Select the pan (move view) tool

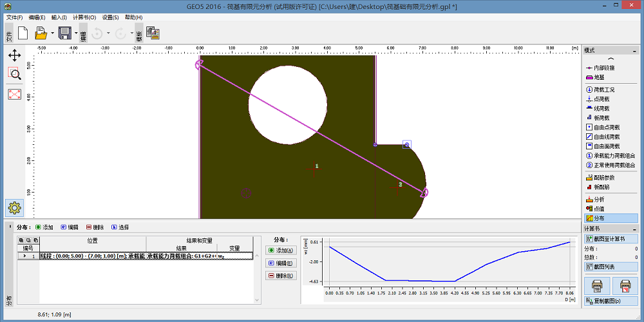pyautogui.click(x=14, y=55)
